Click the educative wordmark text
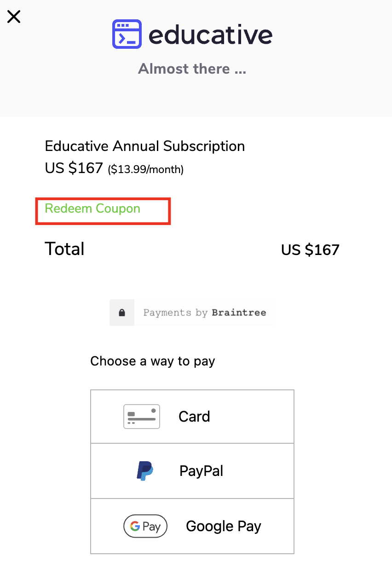 tap(211, 35)
